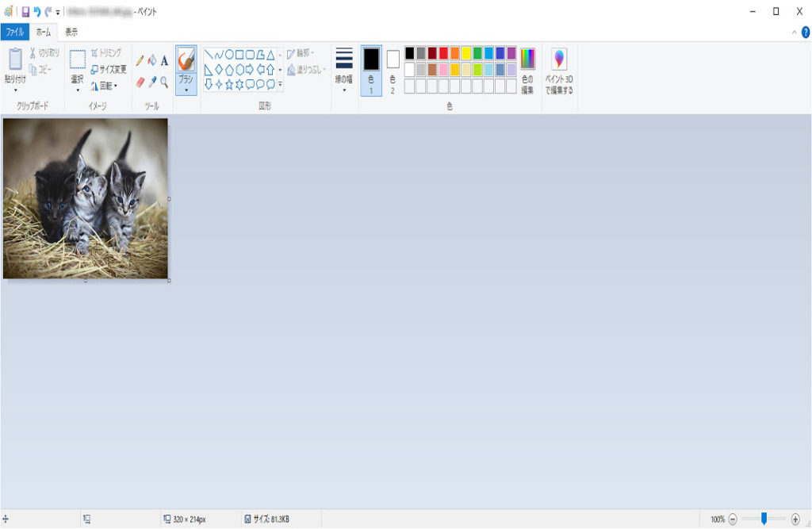This screenshot has height=529, width=812.
Task: Pick the red color swatch in palette
Action: pyautogui.click(x=443, y=52)
